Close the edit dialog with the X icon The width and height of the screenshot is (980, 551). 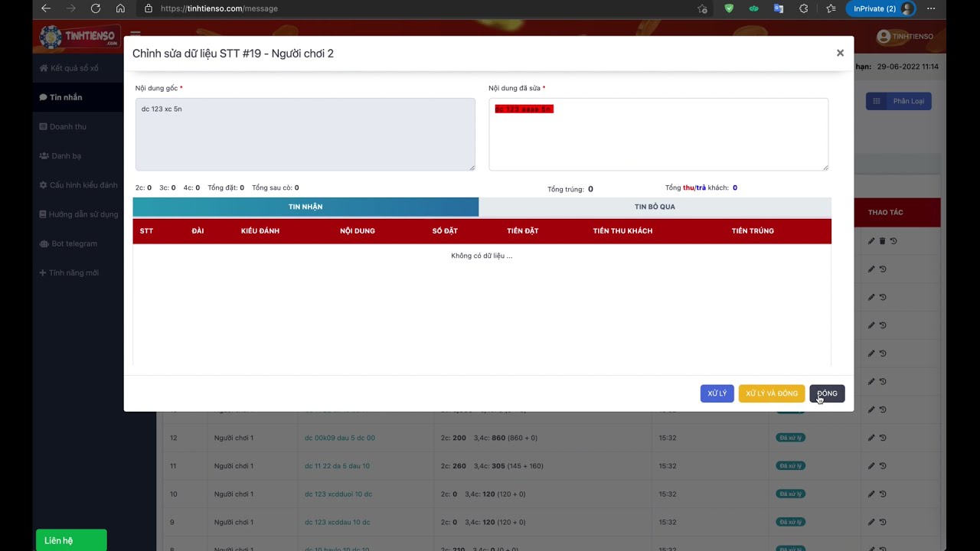tap(840, 53)
